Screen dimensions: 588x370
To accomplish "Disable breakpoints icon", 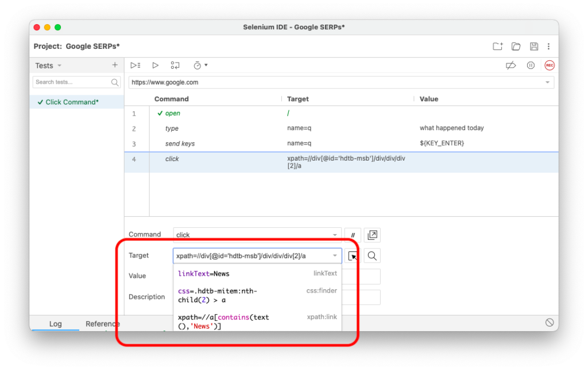I will coord(510,65).
